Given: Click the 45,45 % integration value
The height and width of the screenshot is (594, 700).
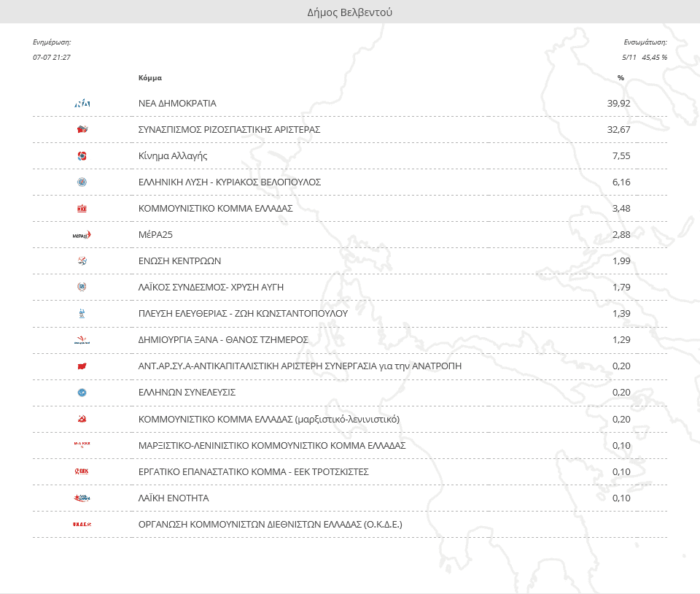Looking at the screenshot, I should (655, 57).
